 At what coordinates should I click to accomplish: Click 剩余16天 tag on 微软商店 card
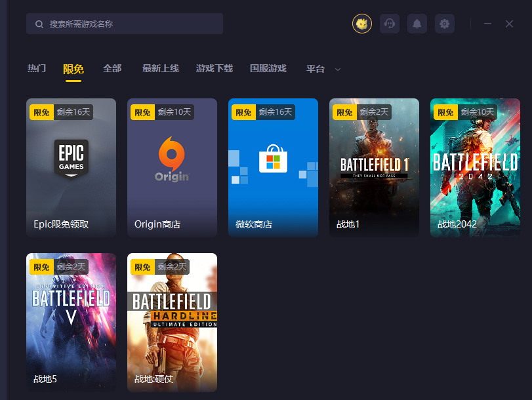[276, 112]
